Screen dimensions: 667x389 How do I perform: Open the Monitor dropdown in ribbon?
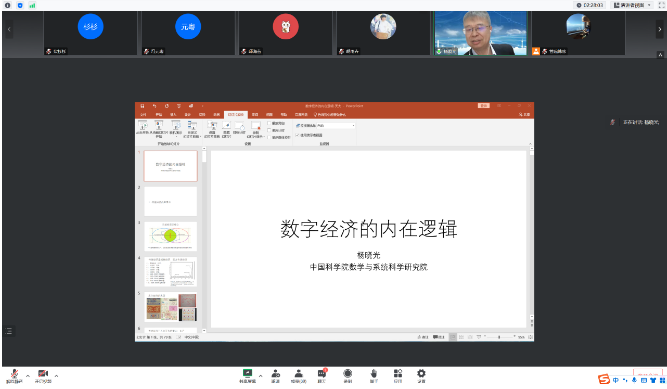coord(336,126)
